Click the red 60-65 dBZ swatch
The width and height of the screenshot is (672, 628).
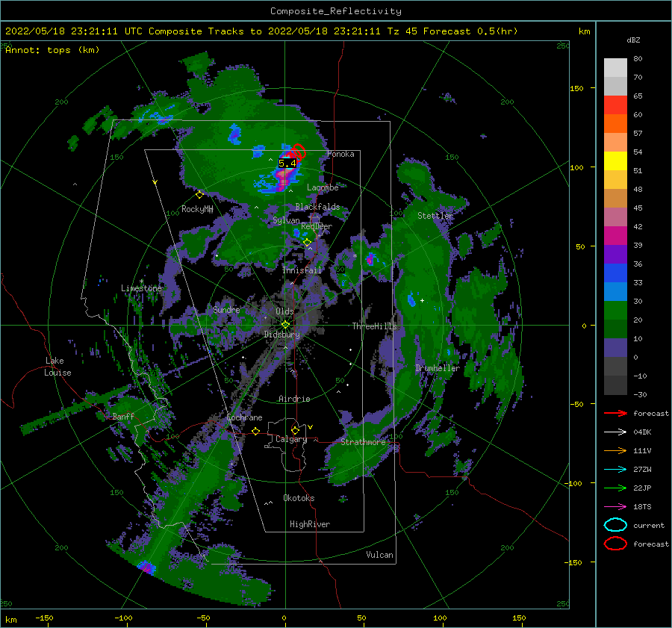615,105
